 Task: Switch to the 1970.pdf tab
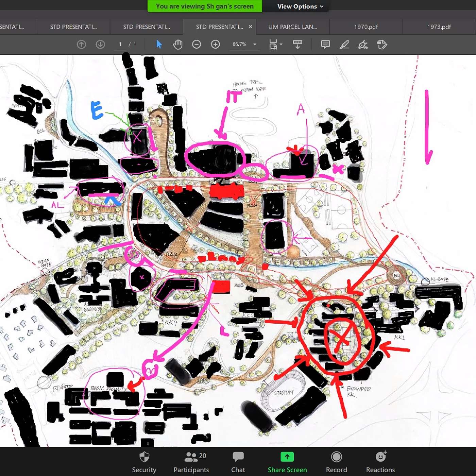click(365, 27)
